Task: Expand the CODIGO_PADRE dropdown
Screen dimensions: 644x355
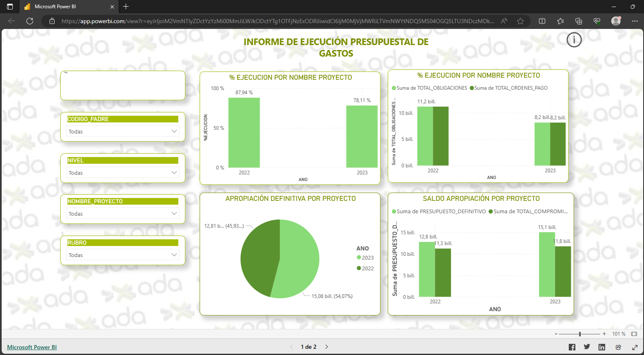Action: click(x=123, y=131)
